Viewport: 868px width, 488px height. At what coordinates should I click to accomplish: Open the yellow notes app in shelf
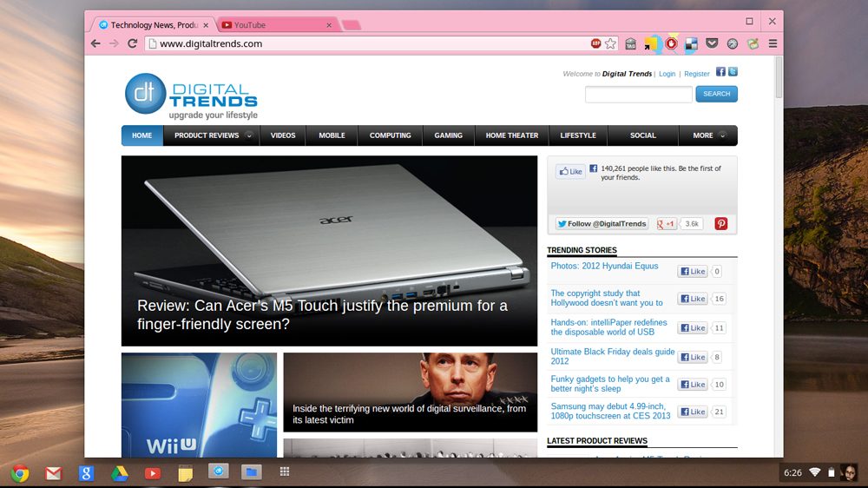pyautogui.click(x=186, y=473)
